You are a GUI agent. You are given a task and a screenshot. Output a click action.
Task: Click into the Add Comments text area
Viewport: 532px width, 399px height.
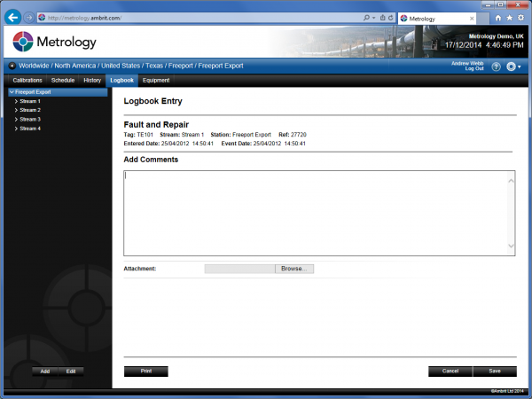pos(316,213)
